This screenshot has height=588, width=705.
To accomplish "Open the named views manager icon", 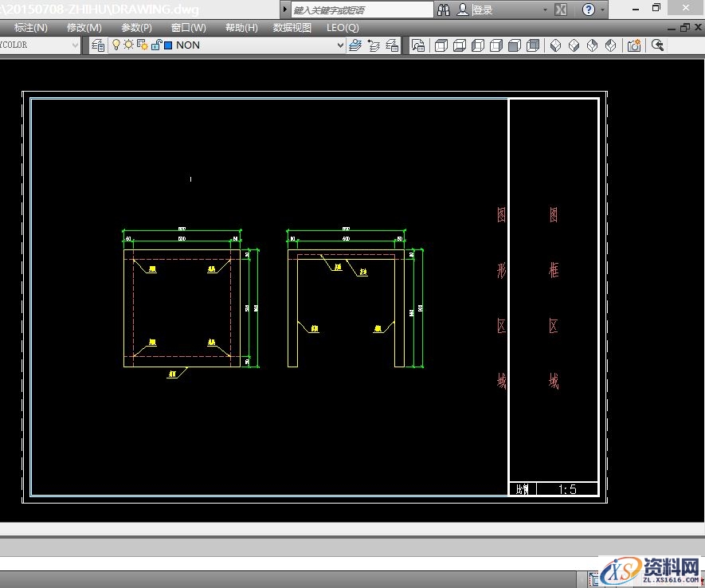I will (x=418, y=45).
